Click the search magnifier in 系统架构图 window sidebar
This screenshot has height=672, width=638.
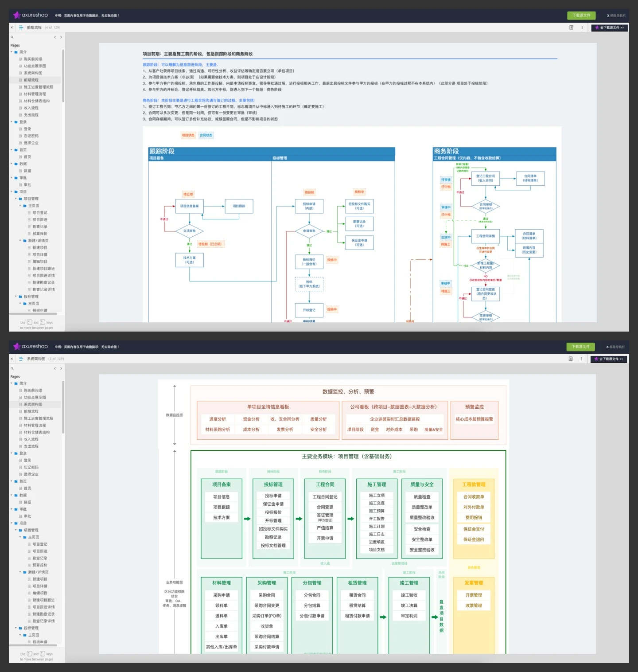click(12, 368)
